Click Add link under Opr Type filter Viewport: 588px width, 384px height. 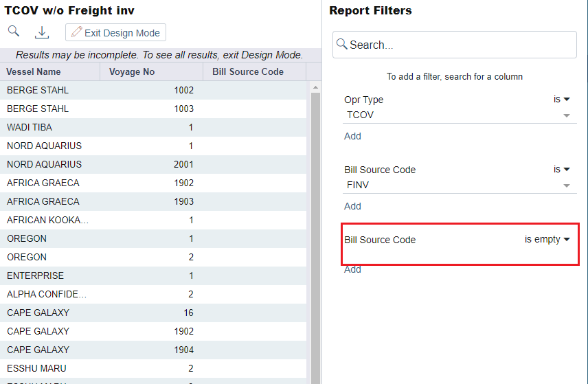click(x=352, y=136)
